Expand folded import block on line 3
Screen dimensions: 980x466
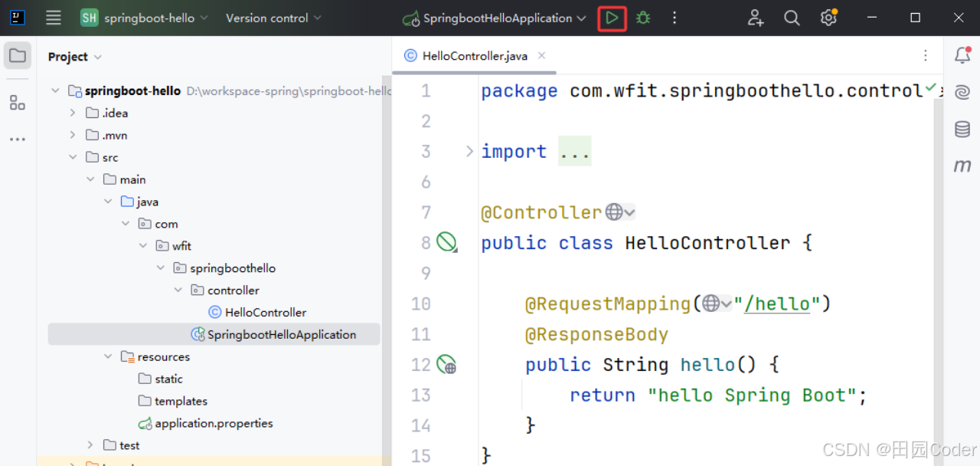coord(469,151)
